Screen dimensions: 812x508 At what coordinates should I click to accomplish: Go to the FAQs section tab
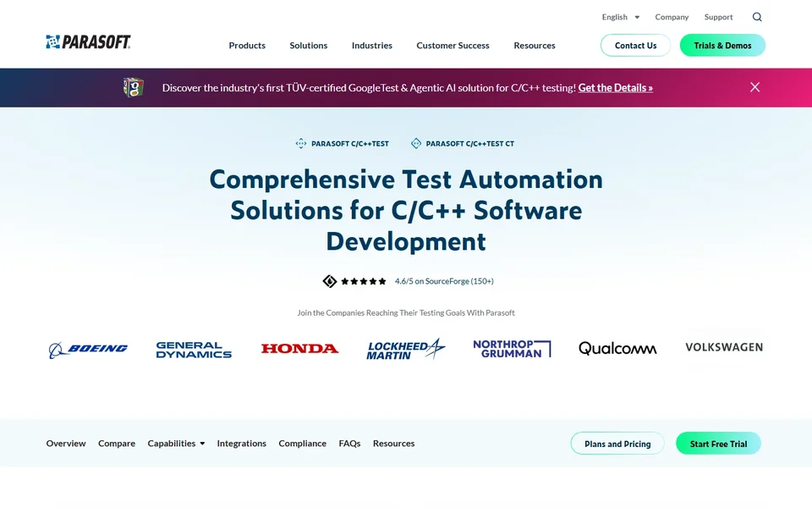pos(349,444)
